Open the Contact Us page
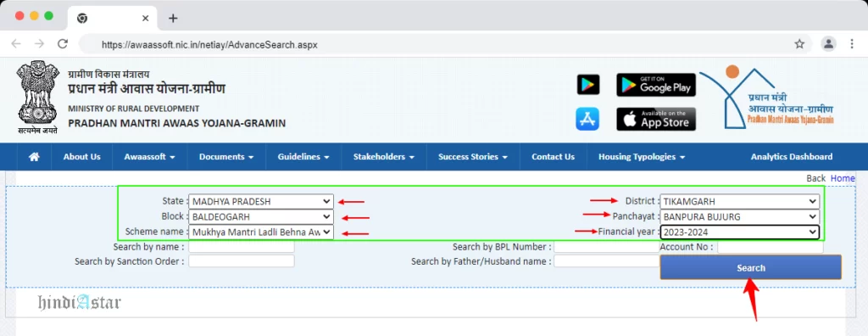Screen dimensions: 868x336 (553, 157)
